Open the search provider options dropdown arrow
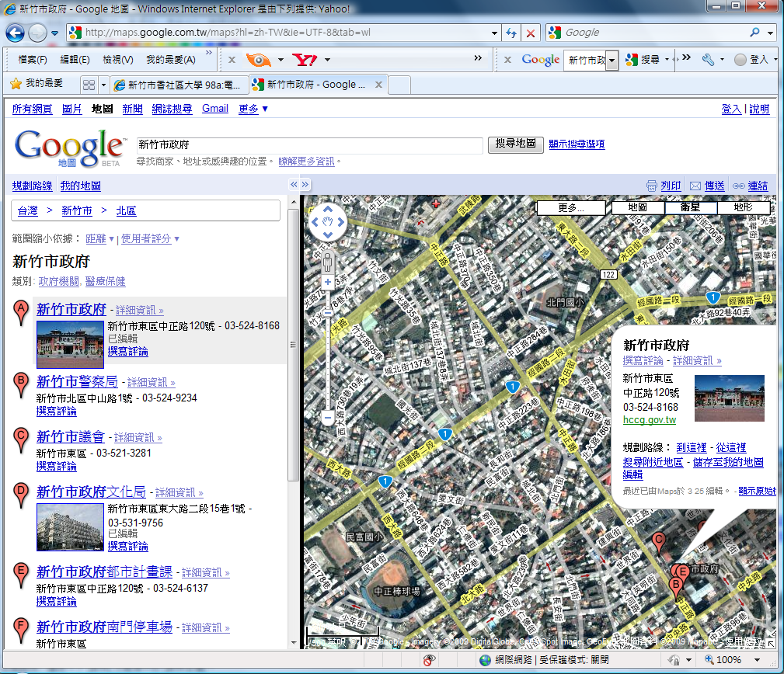 pos(771,33)
